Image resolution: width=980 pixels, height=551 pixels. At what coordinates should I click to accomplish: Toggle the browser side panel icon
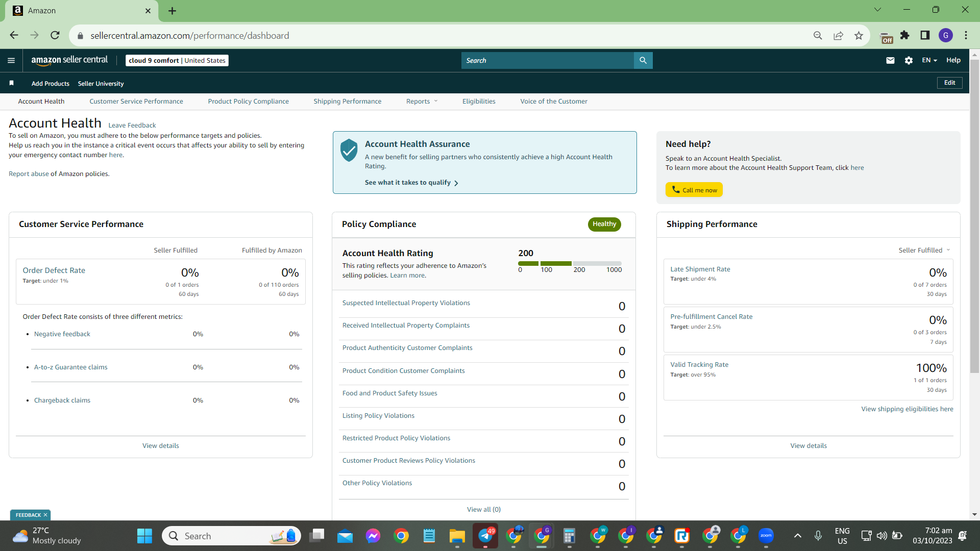925,35
